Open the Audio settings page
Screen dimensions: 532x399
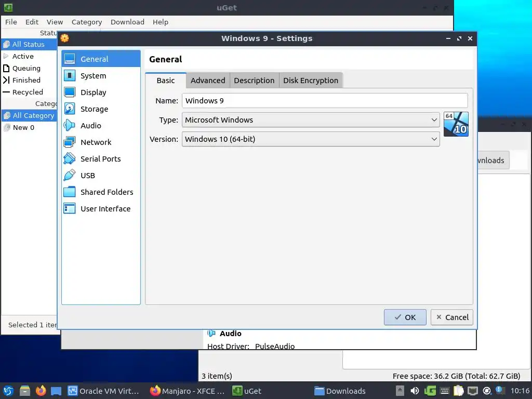[101, 126]
